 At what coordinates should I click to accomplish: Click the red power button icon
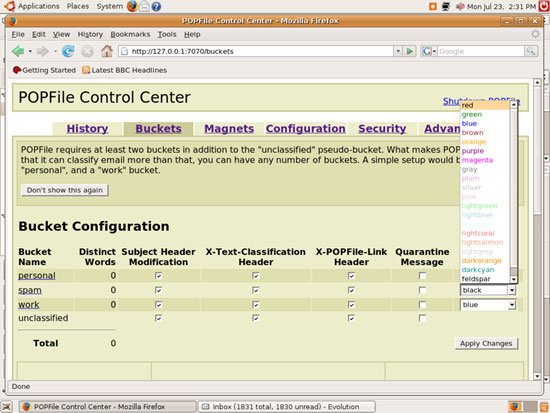[544, 6]
